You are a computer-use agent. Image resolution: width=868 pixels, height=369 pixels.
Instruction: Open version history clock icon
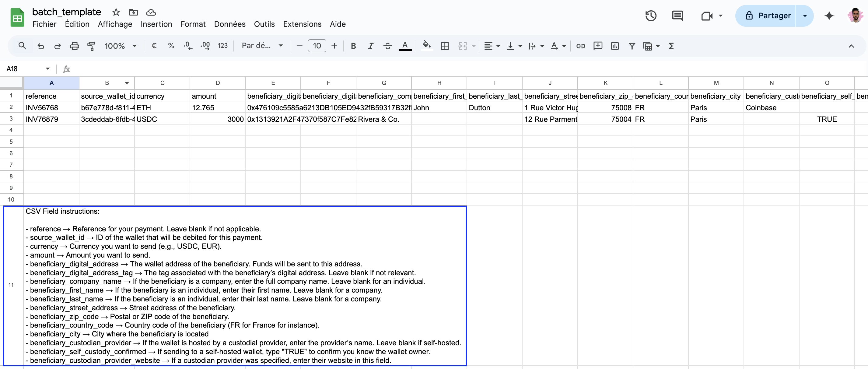pyautogui.click(x=651, y=16)
